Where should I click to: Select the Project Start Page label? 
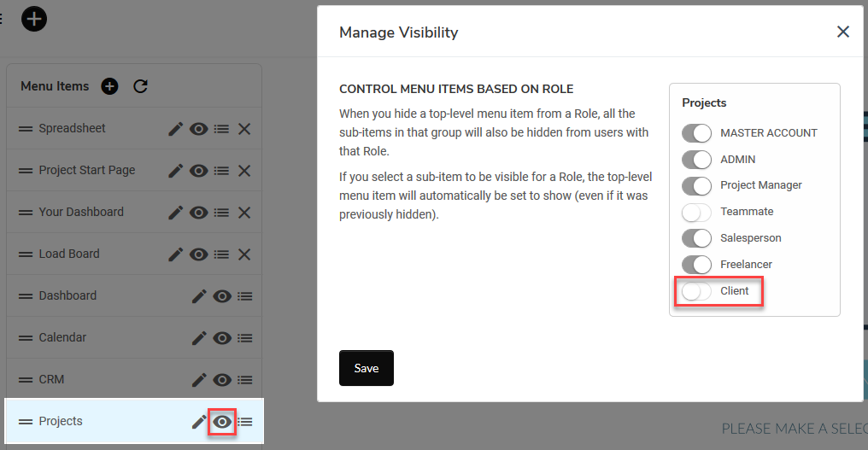click(x=87, y=171)
